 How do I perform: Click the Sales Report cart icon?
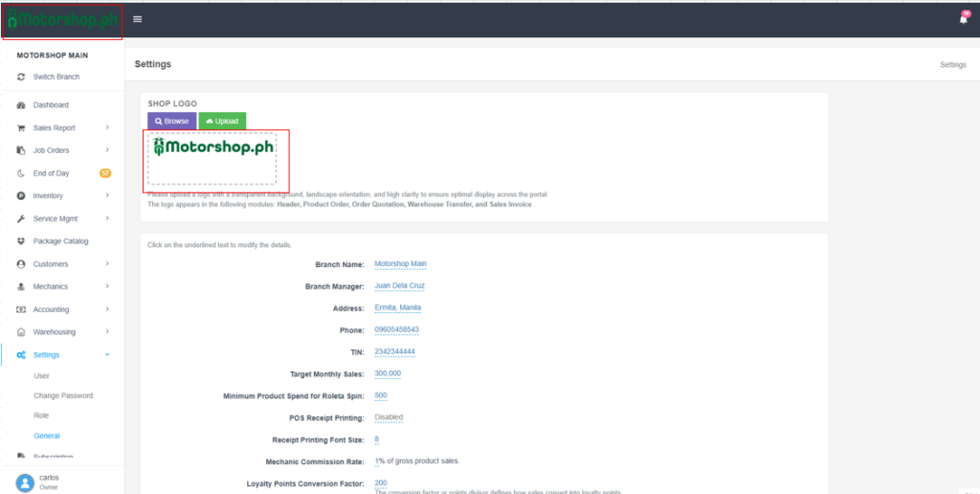pos(21,128)
